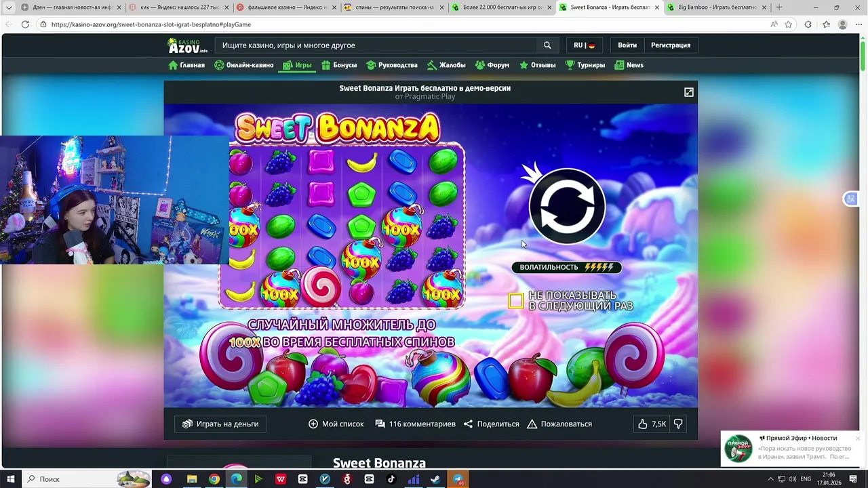Click the Windows taskbar Поиск search box
Viewport: 868px width, 488px height.
86,479
